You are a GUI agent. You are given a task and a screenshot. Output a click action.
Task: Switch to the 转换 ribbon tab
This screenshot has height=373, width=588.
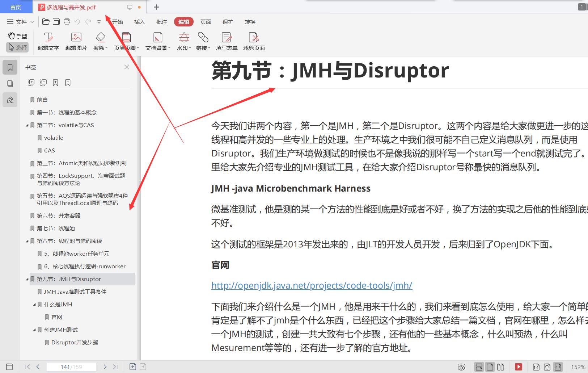pos(250,22)
